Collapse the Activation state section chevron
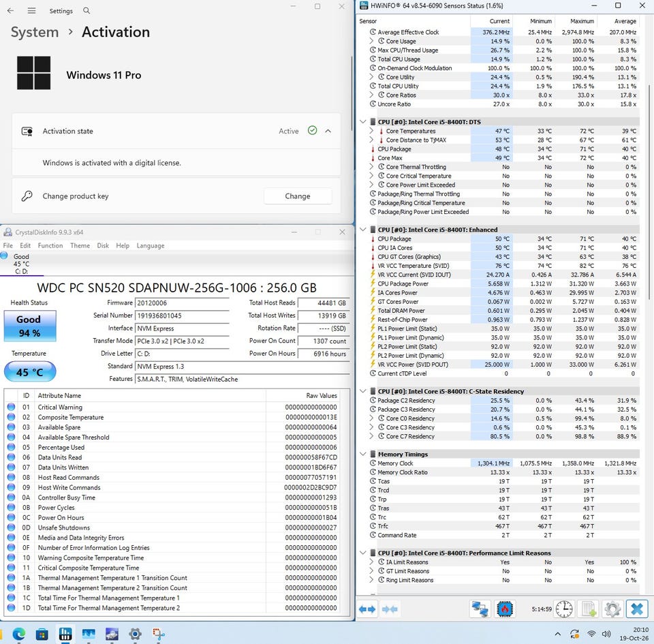Screen dimensions: 654x644 click(328, 131)
